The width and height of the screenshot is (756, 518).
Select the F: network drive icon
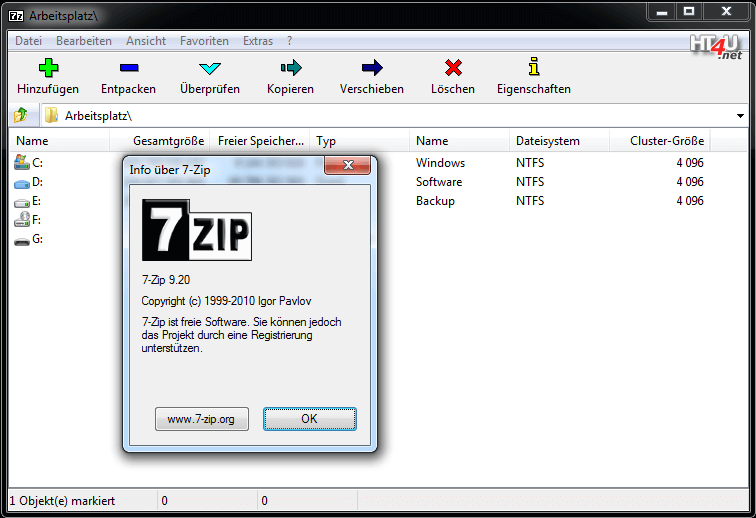[22, 219]
